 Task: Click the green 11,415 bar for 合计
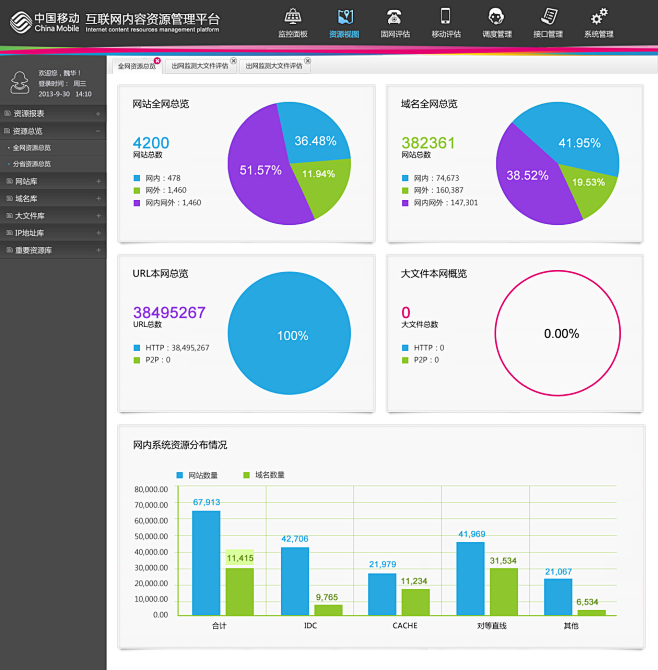[240, 592]
